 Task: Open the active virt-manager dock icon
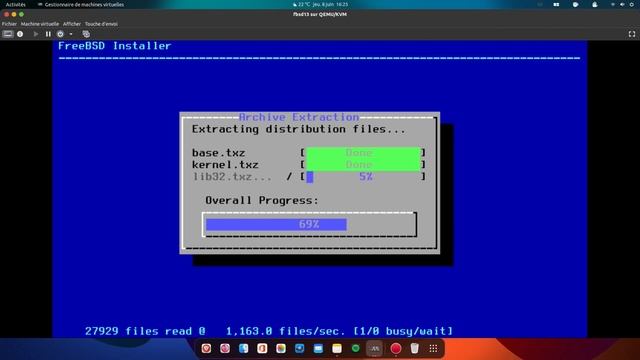tap(374, 349)
